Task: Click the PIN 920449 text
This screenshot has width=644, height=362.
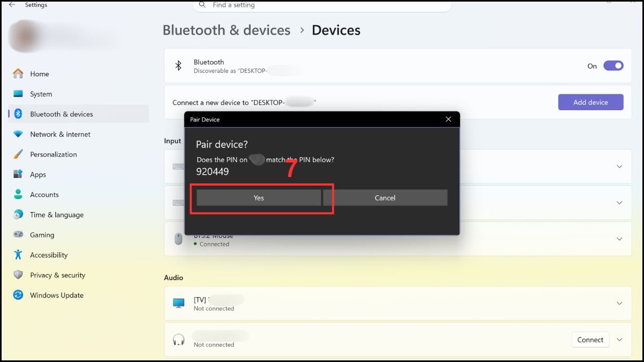Action: tap(213, 172)
